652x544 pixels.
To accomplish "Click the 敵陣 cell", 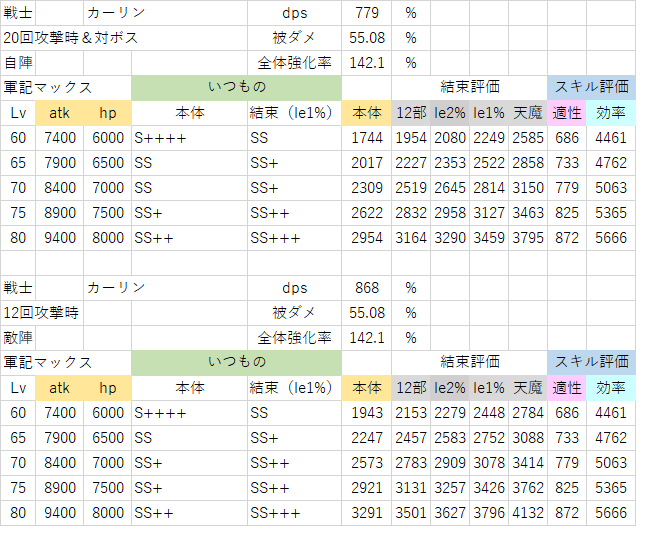I will (18, 338).
